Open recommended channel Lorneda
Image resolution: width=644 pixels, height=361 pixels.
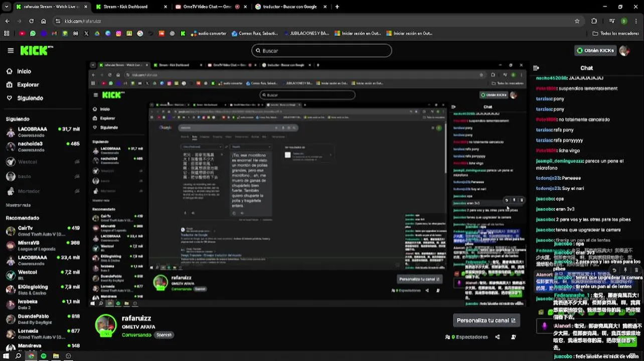click(43, 334)
